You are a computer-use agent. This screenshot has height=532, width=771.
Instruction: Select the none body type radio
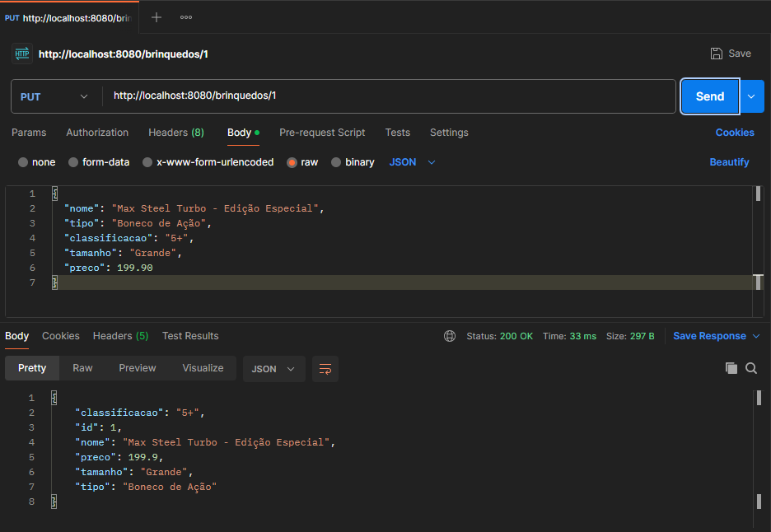pos(22,162)
